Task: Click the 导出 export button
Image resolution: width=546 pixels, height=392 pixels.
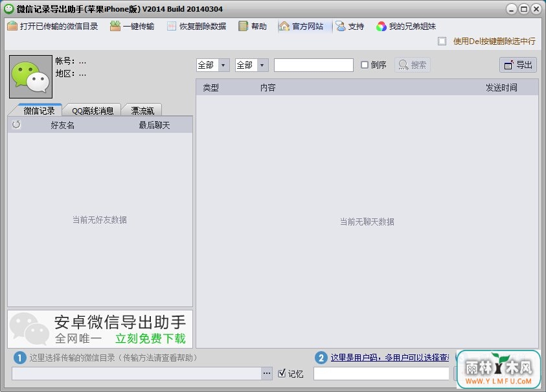Action: (x=518, y=65)
